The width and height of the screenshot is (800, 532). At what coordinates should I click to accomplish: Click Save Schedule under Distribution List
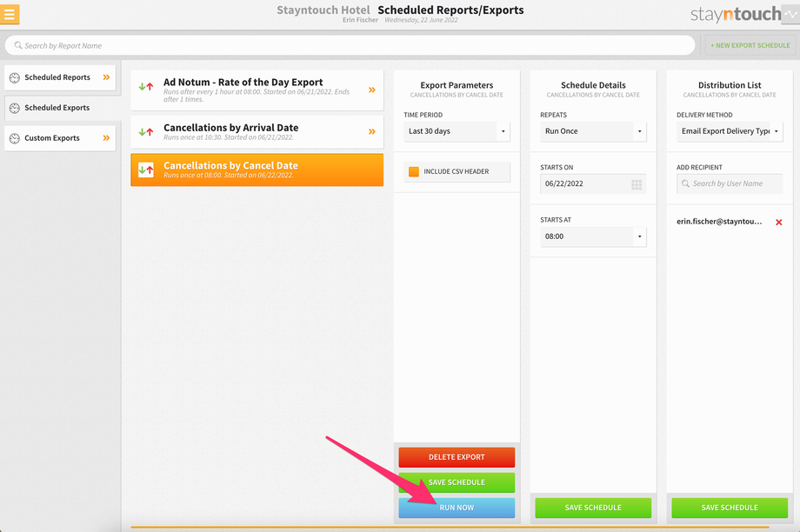(x=730, y=508)
